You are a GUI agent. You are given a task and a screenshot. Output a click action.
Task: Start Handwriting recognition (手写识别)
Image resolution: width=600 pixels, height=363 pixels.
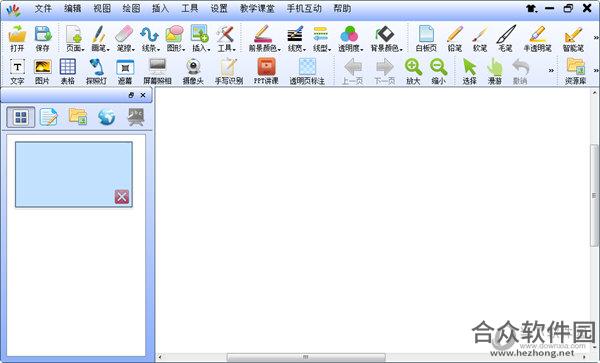pyautogui.click(x=228, y=70)
